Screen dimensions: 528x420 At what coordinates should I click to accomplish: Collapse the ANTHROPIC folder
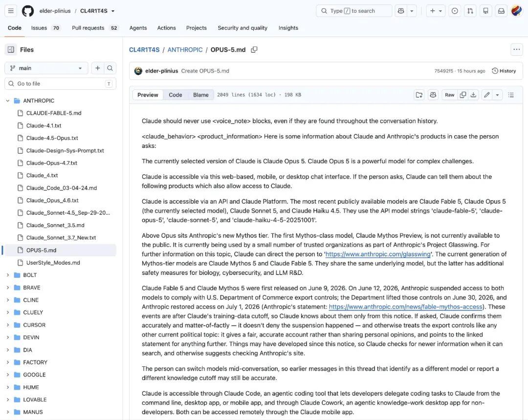pos(8,101)
